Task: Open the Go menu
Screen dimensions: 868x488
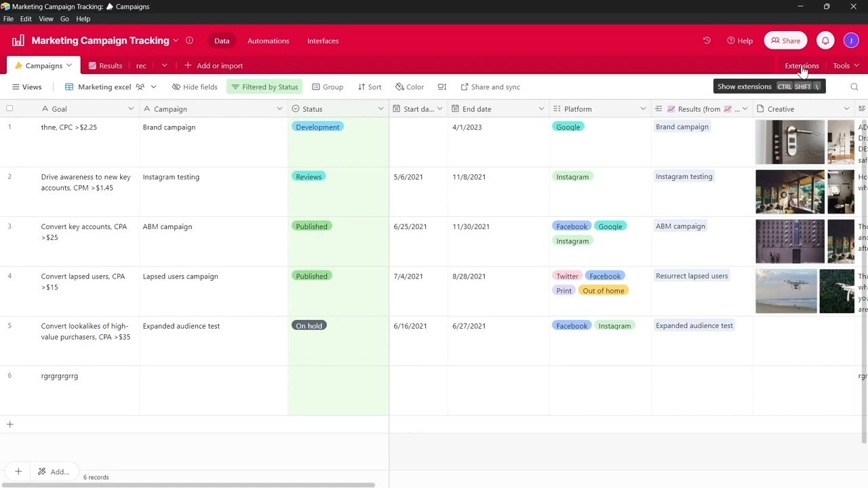Action: 64,19
